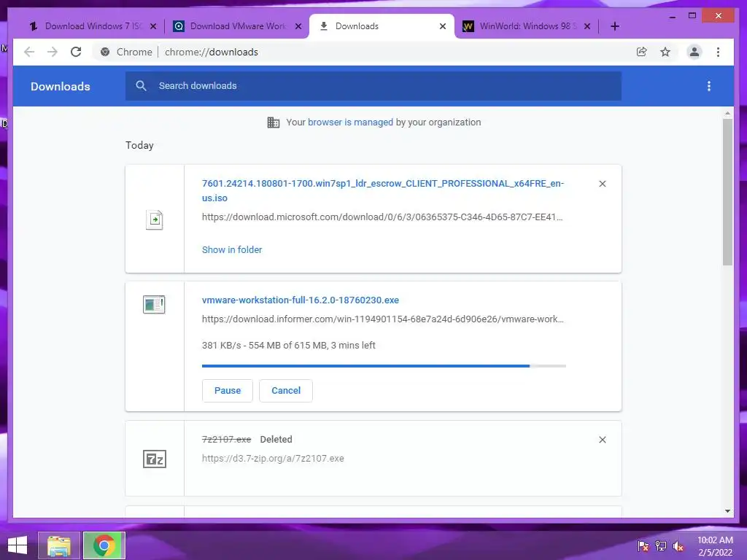Click the scrollbar up arrow
The width and height of the screenshot is (747, 560).
click(727, 113)
